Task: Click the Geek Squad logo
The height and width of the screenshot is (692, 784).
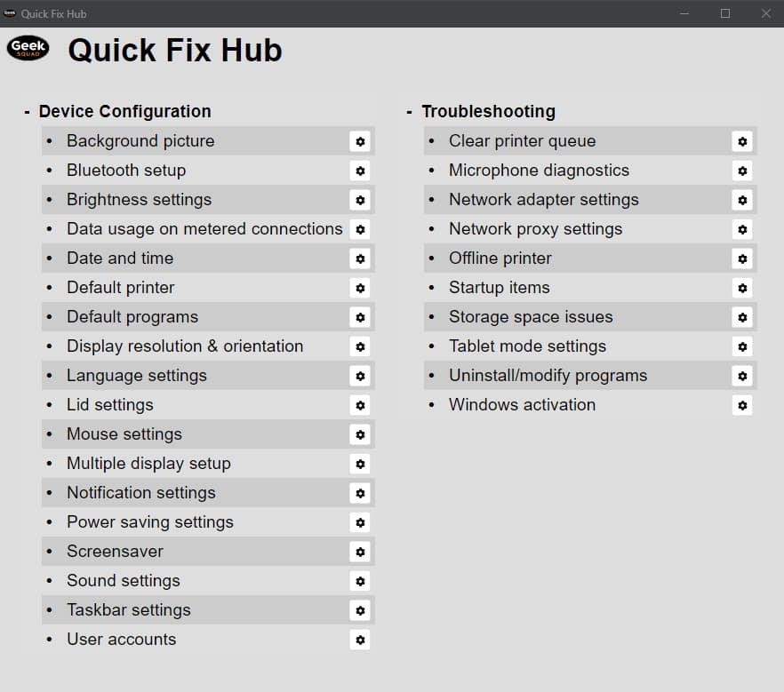Action: click(x=28, y=48)
